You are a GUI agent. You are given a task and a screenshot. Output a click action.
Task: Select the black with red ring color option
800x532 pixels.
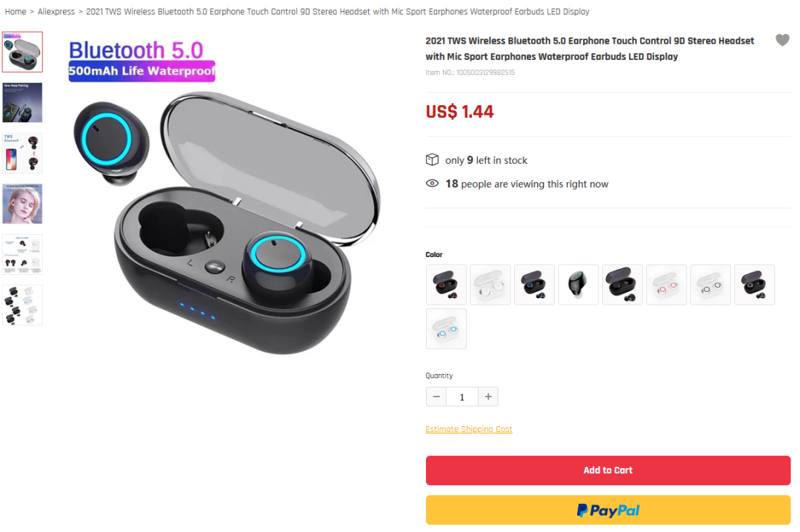pos(446,285)
